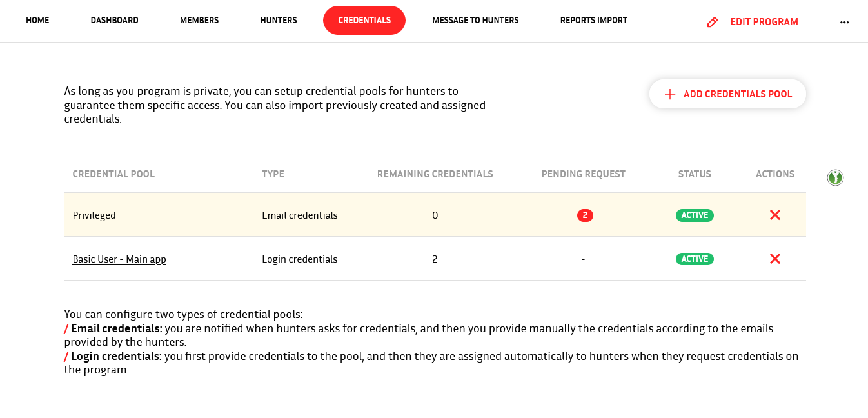
Task: Click the green round extension icon
Action: tap(835, 177)
